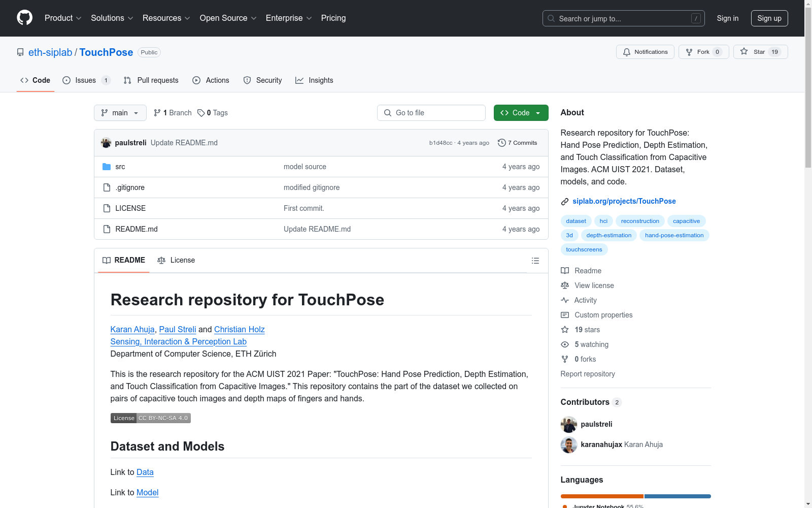The height and width of the screenshot is (508, 812).
Task: Click the depth-estimation topic tag
Action: click(609, 235)
